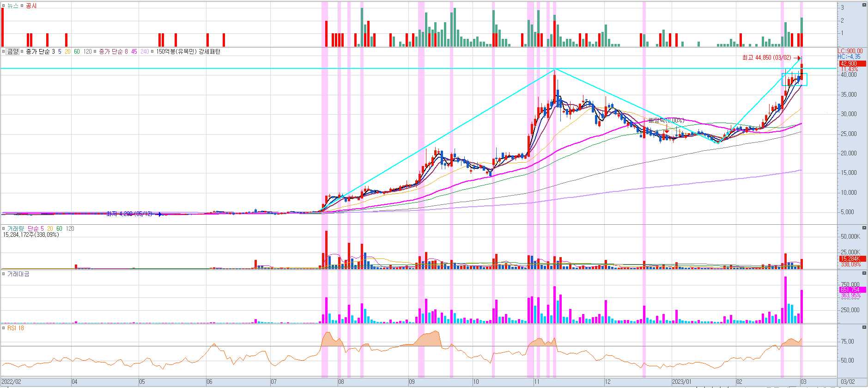Click the 50.00 RSI axis label
868x388 pixels.
848,361
